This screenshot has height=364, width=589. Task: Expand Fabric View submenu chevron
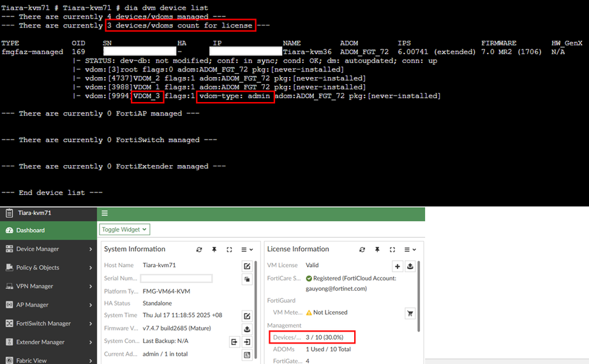coord(91,361)
